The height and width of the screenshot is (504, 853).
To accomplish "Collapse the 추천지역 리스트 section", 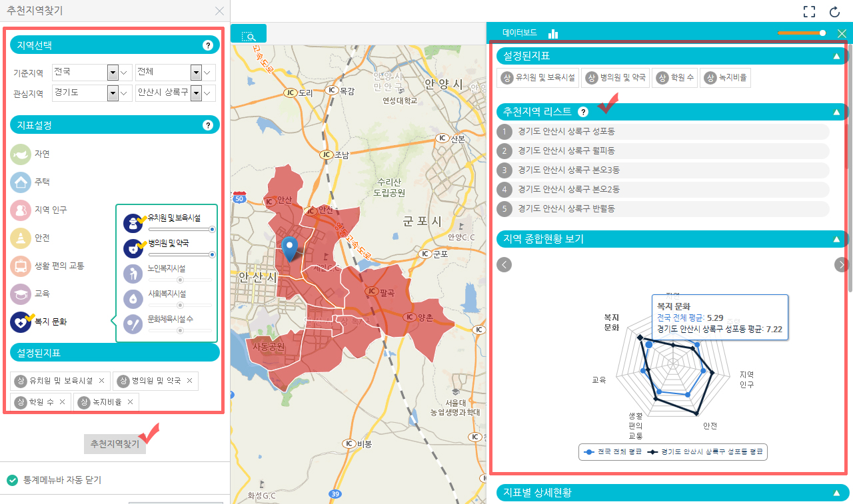I will pos(837,112).
